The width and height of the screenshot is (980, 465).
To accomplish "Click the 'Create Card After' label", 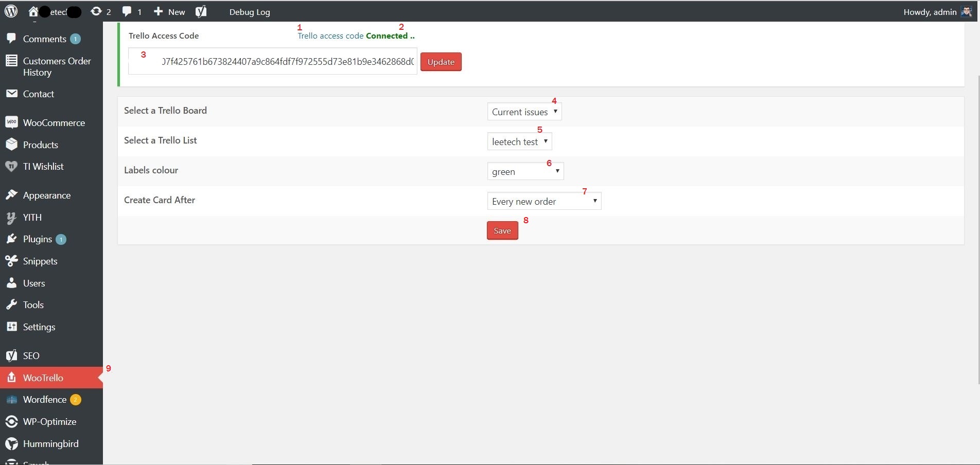I will pos(160,200).
